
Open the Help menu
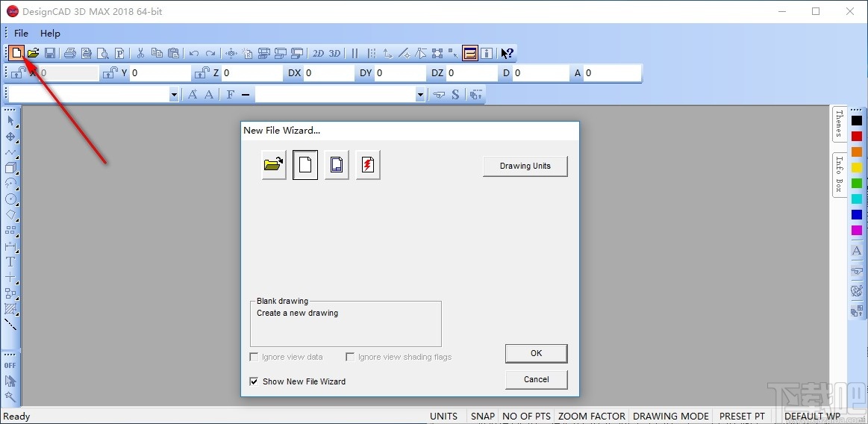pos(50,33)
